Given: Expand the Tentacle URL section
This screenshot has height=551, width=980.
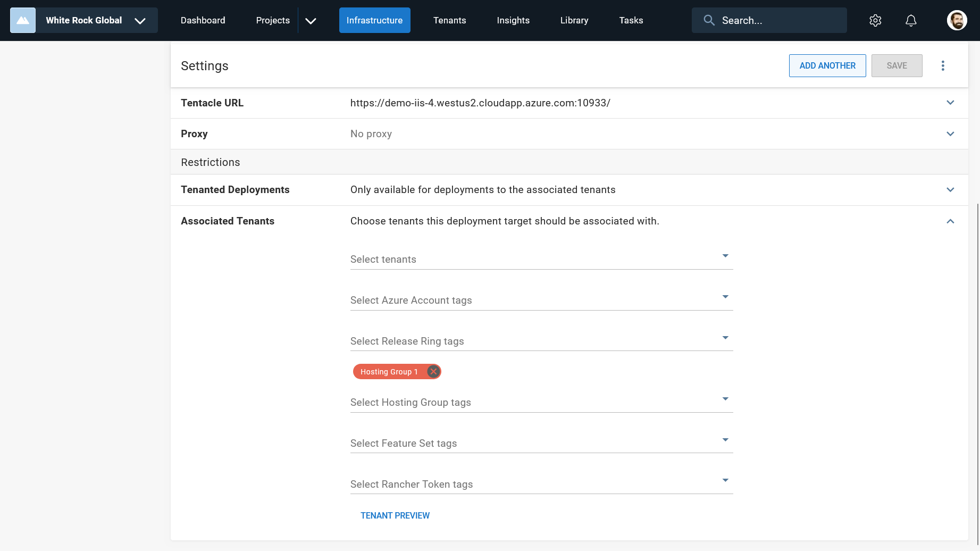Looking at the screenshot, I should [x=950, y=103].
